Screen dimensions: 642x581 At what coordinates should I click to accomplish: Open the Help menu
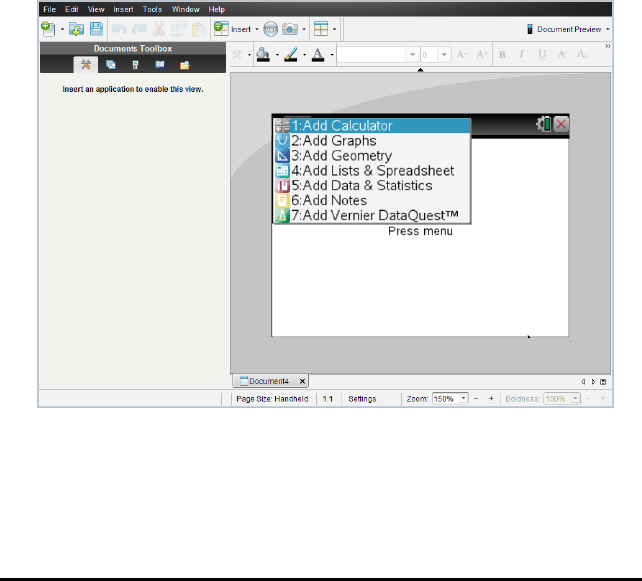coord(217,9)
